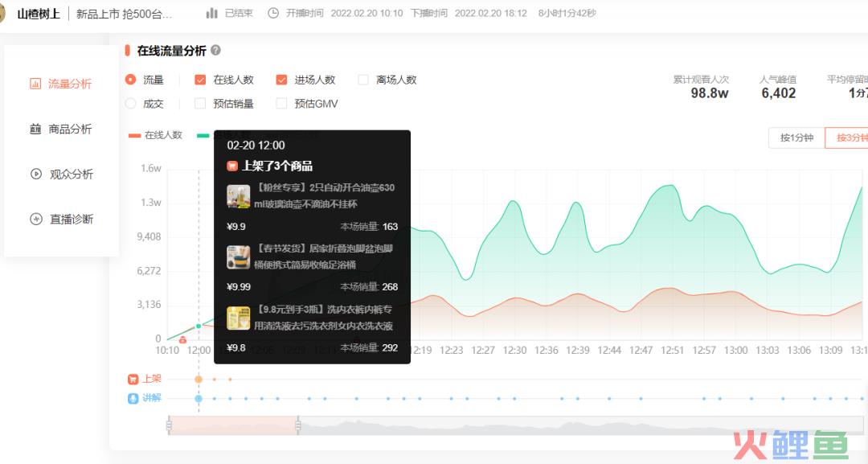The width and height of the screenshot is (868, 464).
Task: Click the 山楂树上 streamer name
Action: 39,14
